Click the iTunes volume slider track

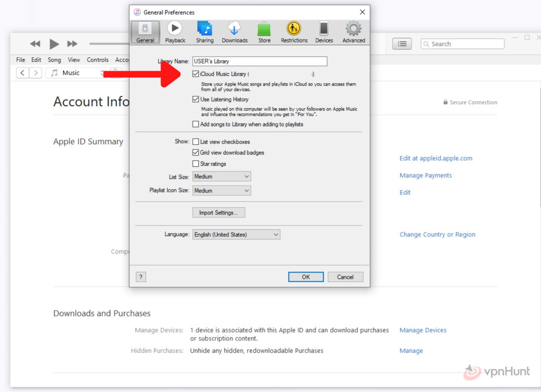(x=109, y=44)
